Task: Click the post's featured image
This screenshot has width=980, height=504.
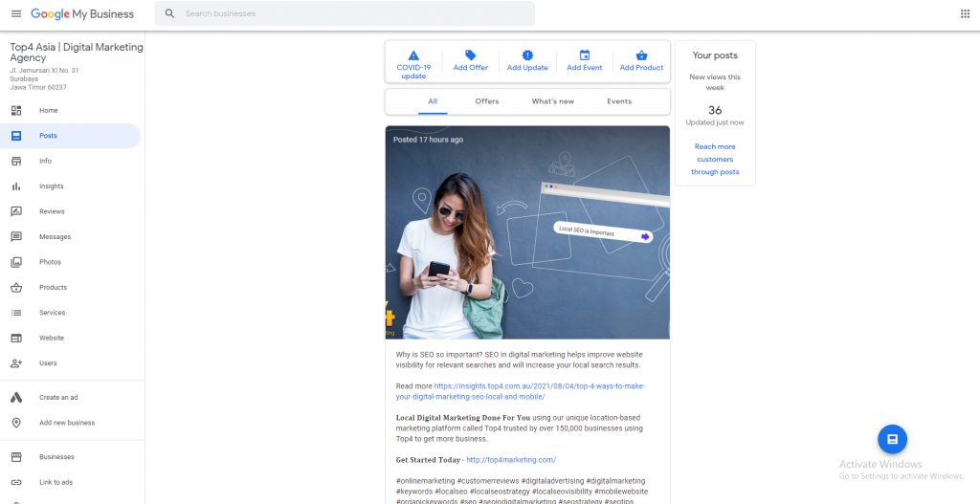Action: tap(527, 232)
